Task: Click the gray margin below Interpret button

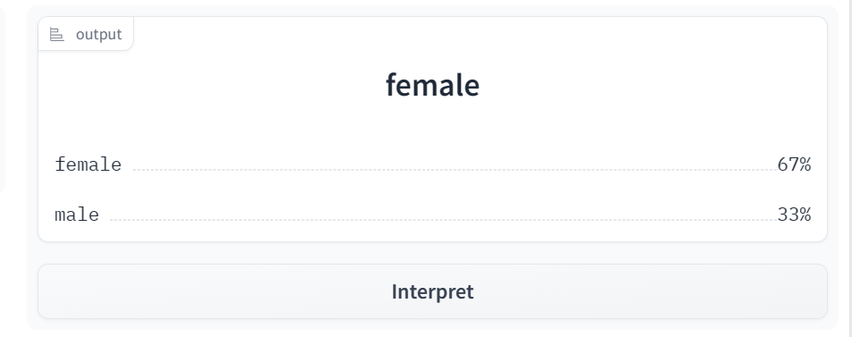Action: (x=432, y=324)
